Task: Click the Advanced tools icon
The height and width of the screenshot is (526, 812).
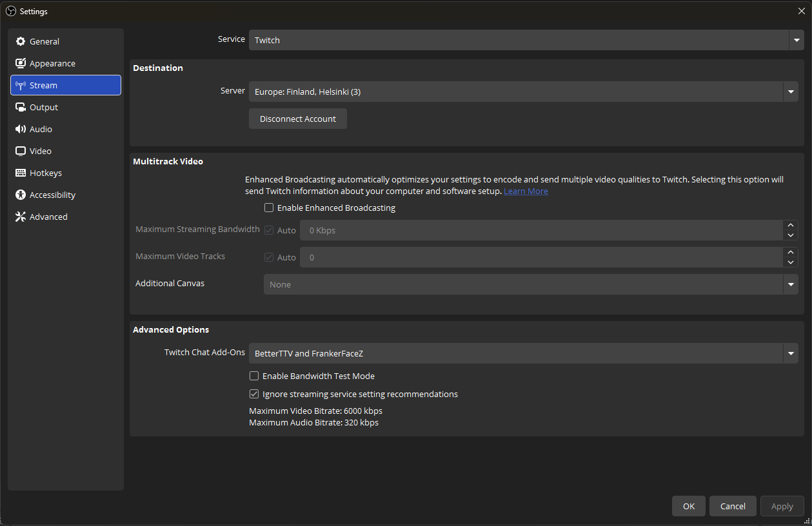Action: pos(20,217)
